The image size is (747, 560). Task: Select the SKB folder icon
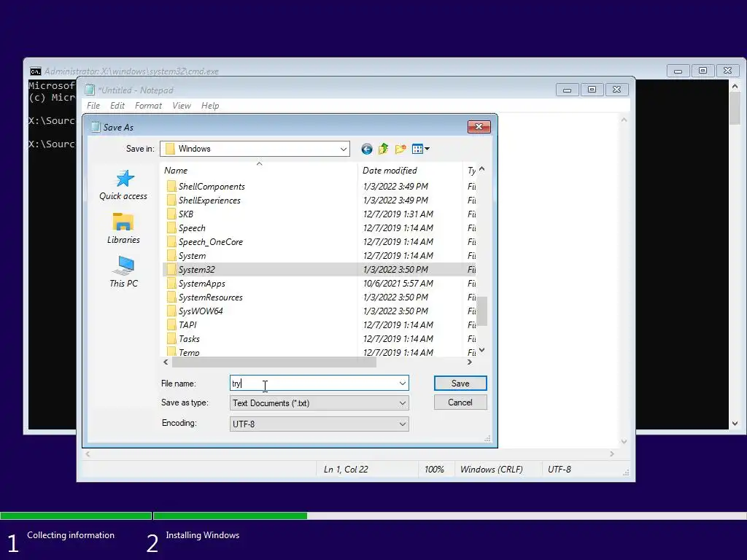point(171,214)
